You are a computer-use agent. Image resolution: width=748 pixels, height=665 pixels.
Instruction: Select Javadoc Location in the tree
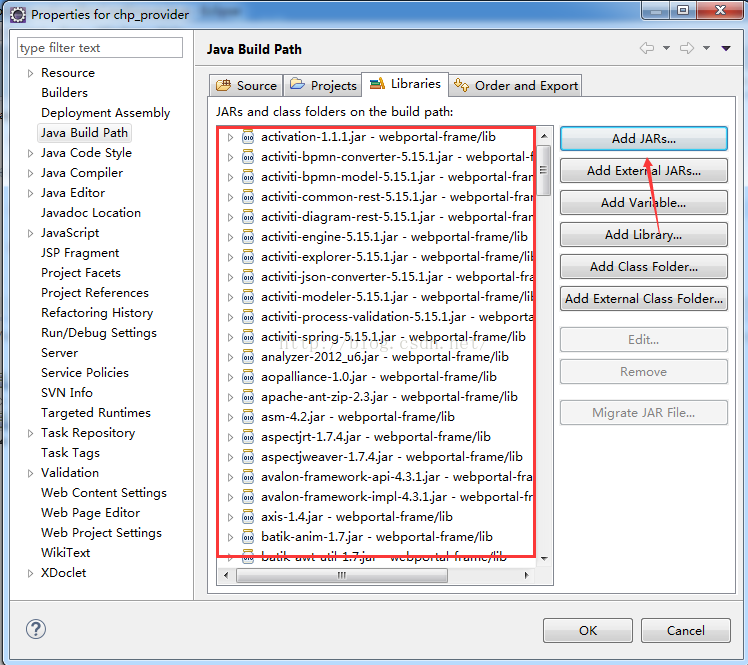[x=91, y=213]
